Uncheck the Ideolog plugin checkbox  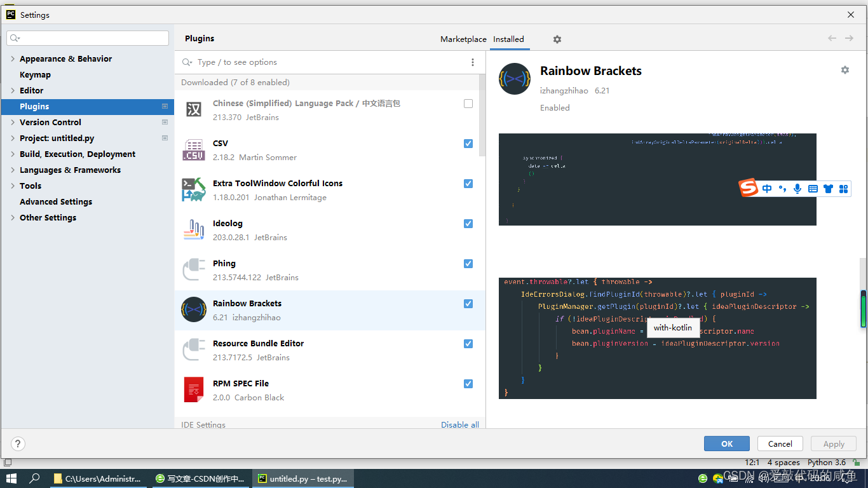click(468, 224)
